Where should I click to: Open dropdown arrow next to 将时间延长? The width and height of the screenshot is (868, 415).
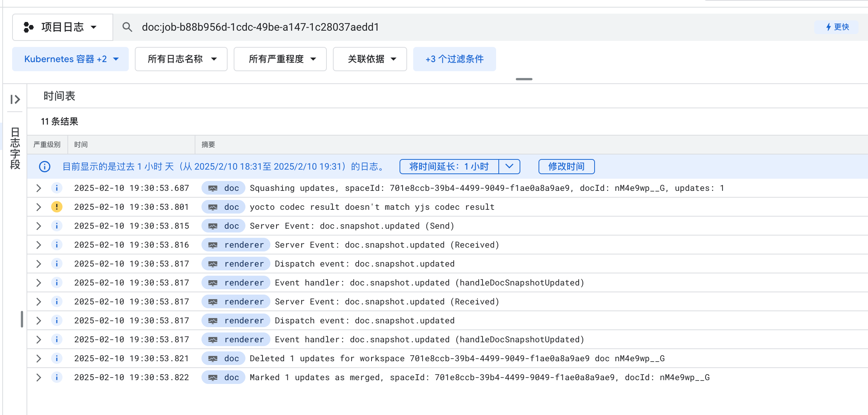click(x=509, y=167)
